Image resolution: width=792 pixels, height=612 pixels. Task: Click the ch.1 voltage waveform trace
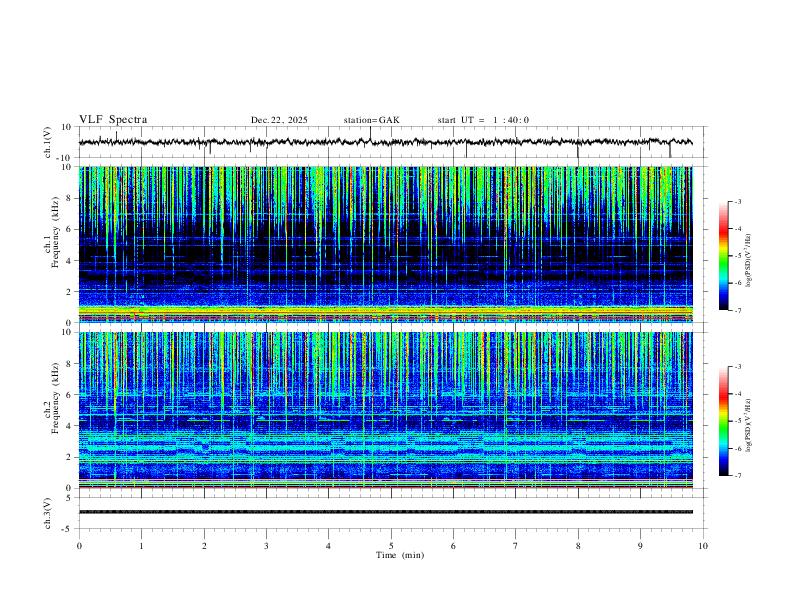(386, 142)
